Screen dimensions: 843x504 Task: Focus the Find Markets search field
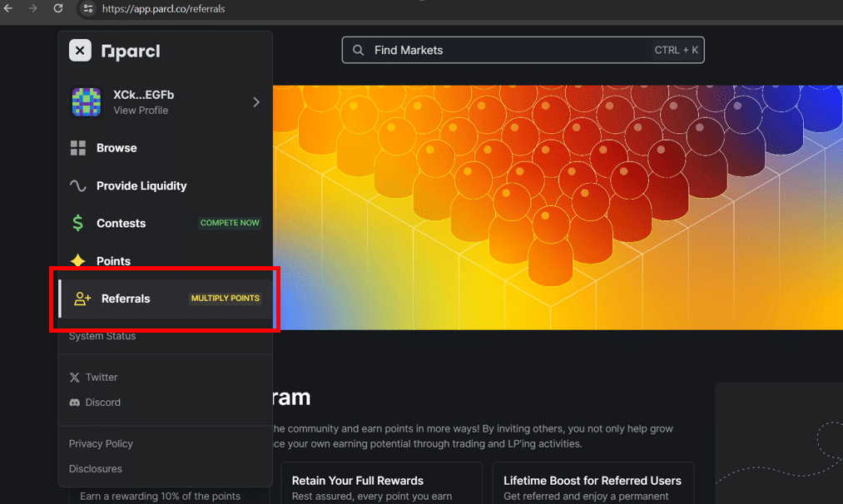click(x=523, y=50)
